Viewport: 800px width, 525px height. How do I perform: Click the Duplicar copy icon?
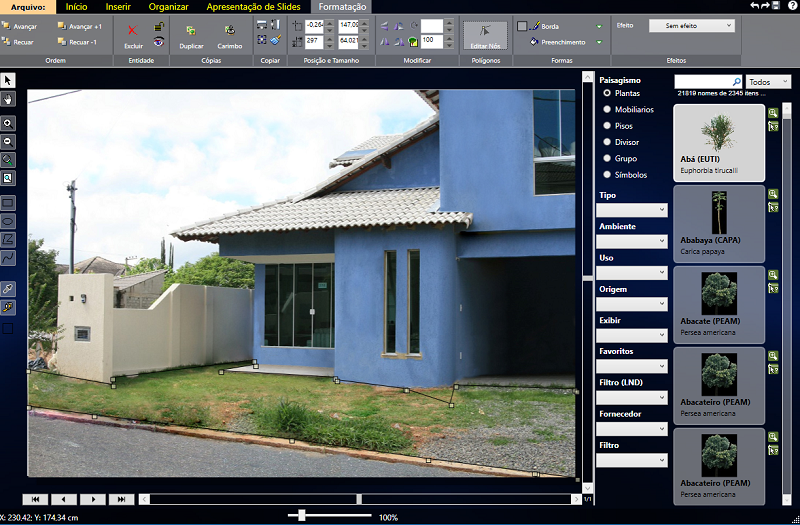[191, 31]
